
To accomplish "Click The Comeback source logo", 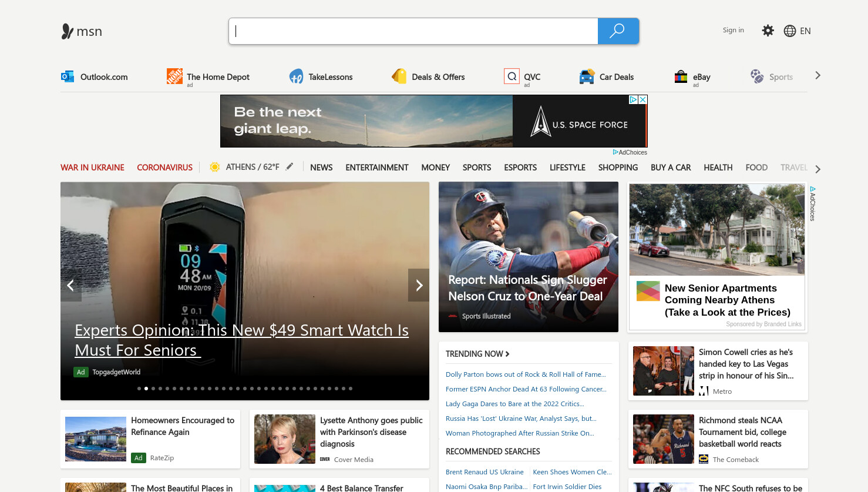I will tap(704, 459).
